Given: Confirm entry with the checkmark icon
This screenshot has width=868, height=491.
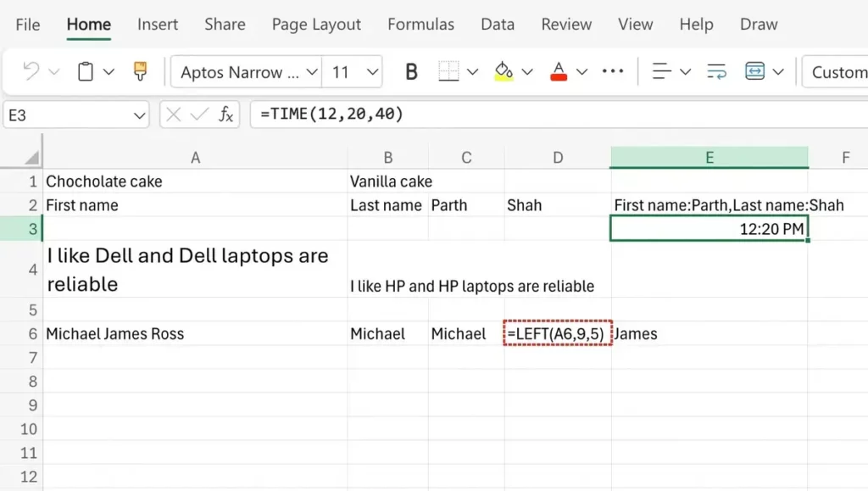Looking at the screenshot, I should tap(199, 114).
